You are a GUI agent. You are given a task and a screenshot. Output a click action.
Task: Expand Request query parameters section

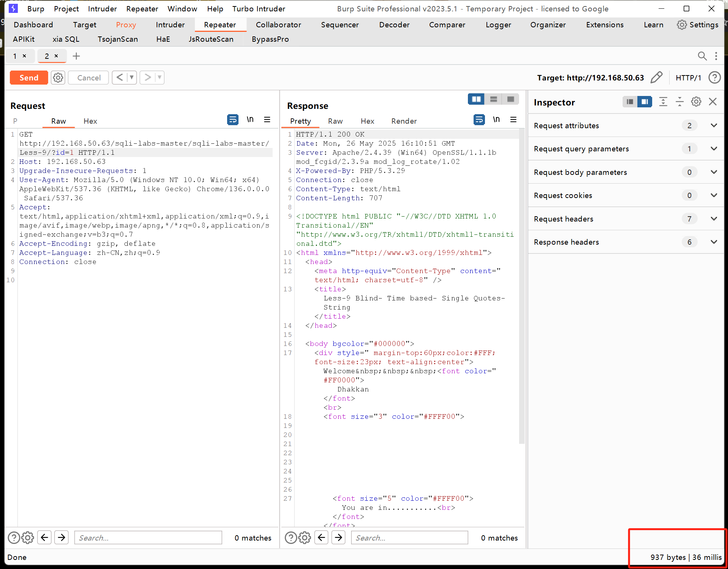714,149
